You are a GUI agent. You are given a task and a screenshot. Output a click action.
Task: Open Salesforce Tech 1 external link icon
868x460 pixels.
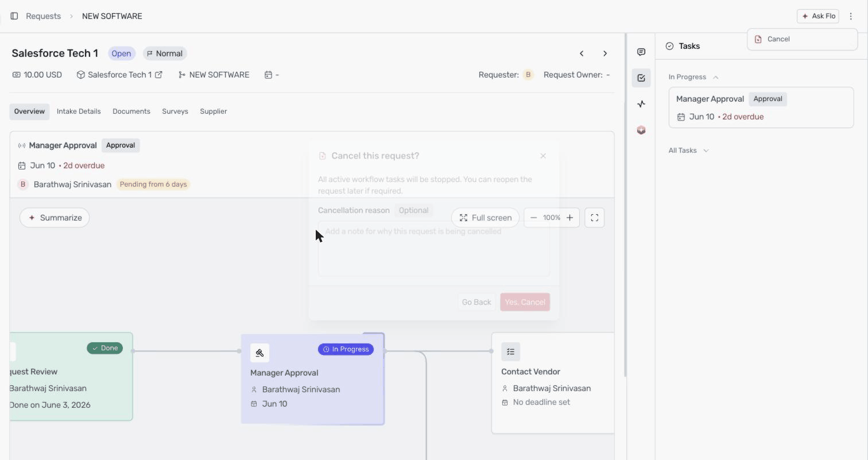[159, 75]
